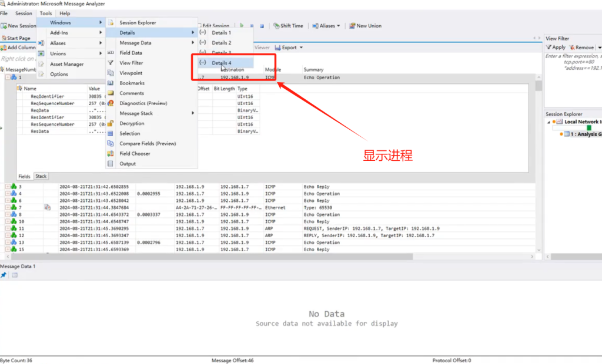Viewport: 602px width, 364px height.
Task: Select the ReqSequenceNumber field row
Action: click(138, 103)
